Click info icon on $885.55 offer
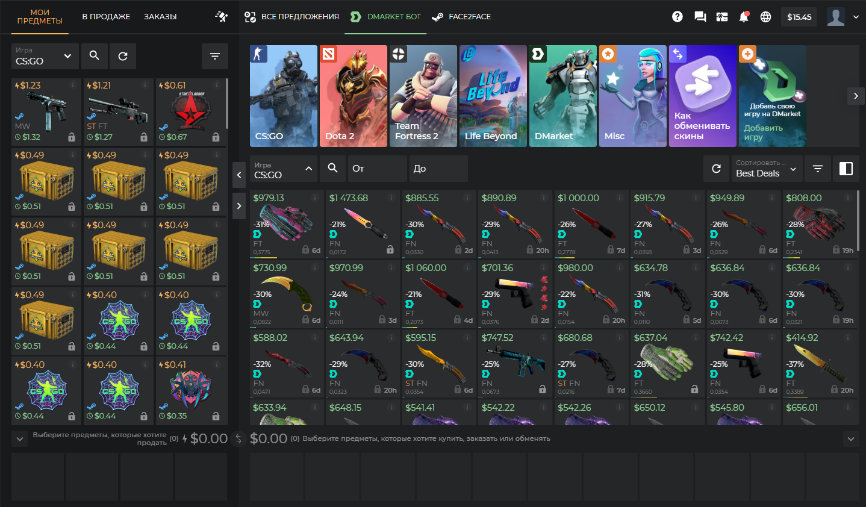 [467, 198]
